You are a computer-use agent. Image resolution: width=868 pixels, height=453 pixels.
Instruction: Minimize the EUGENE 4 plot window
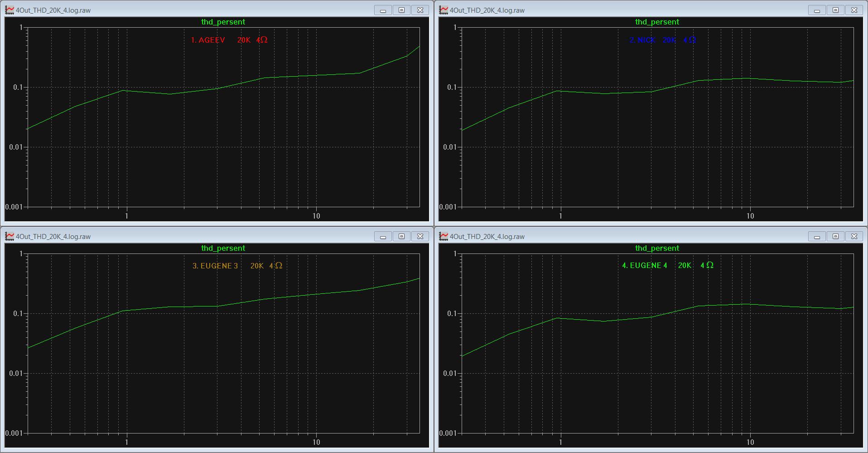(x=817, y=236)
